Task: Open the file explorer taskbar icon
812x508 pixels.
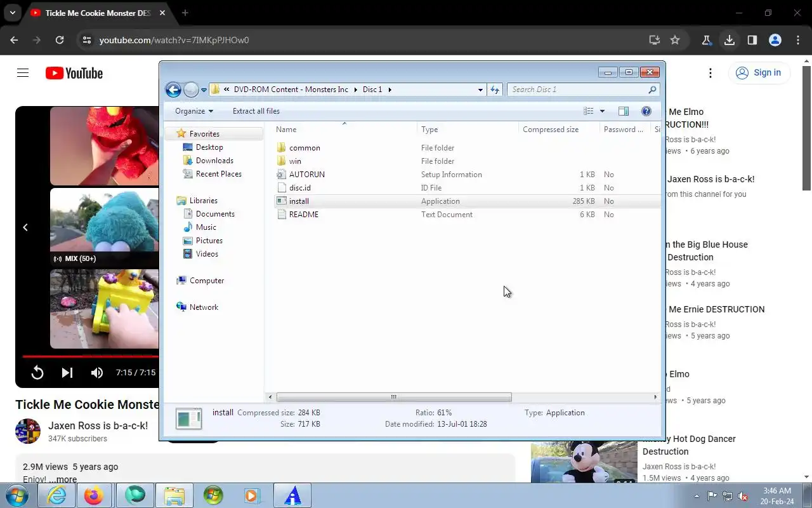Action: (x=174, y=495)
